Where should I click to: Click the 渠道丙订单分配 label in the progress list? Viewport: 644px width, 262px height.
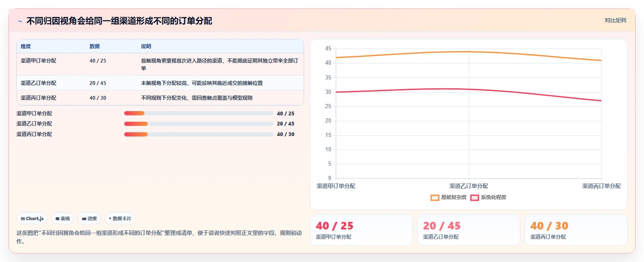[x=34, y=134]
